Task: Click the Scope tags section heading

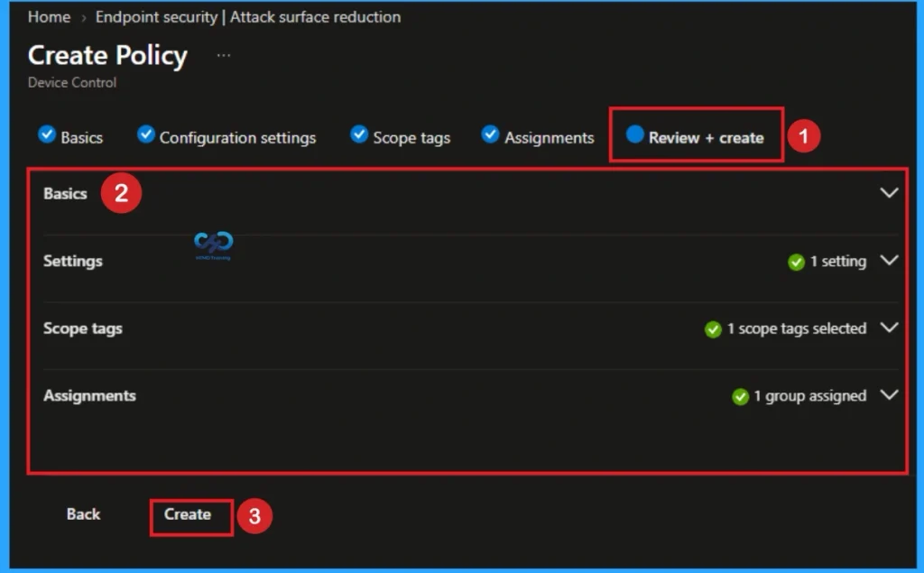Action: [x=82, y=328]
